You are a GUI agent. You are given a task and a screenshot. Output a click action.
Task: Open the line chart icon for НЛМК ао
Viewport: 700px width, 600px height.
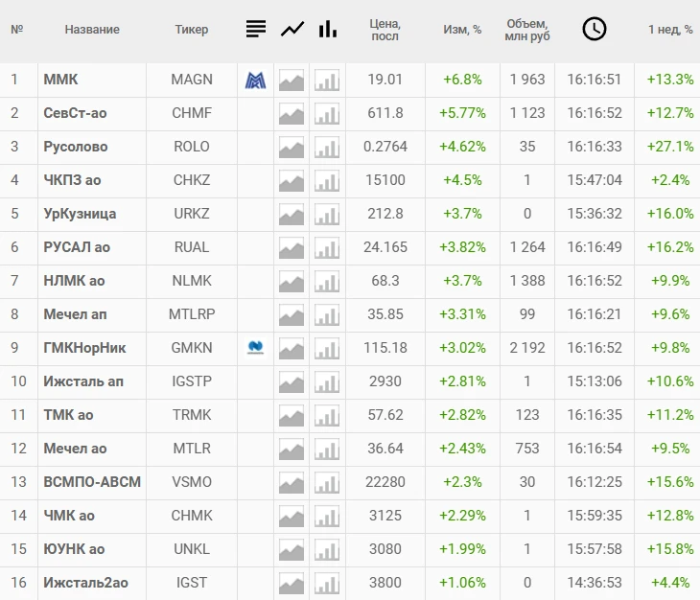(292, 282)
